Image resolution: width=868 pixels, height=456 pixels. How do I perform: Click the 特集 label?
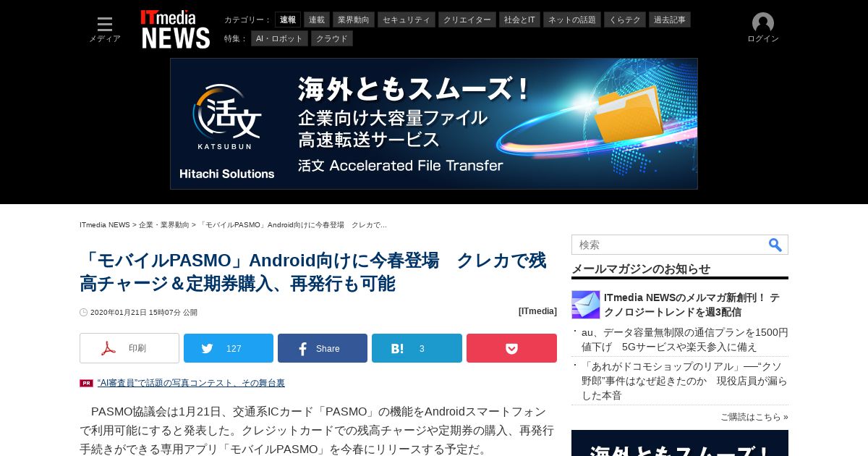pyautogui.click(x=236, y=38)
